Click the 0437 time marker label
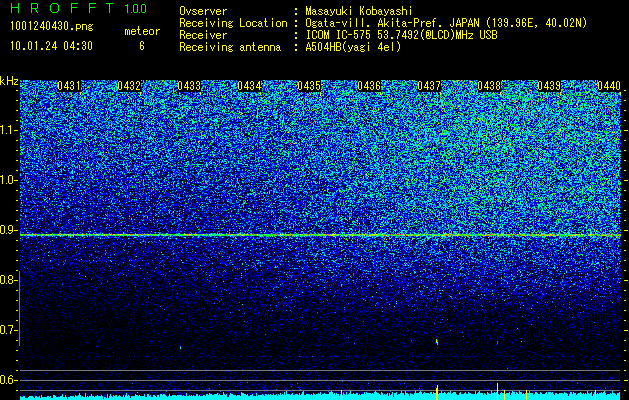This screenshot has width=629, height=400. coord(429,86)
